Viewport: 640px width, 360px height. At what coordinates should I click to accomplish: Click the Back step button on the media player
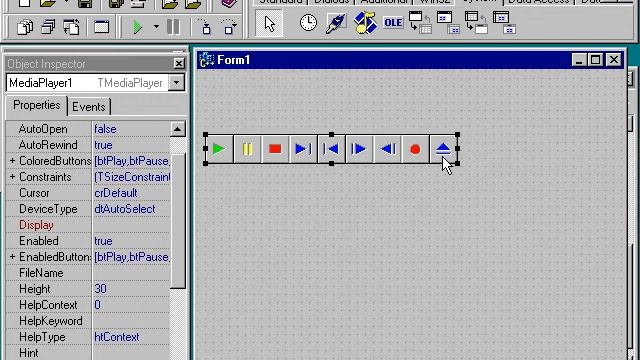tap(387, 149)
